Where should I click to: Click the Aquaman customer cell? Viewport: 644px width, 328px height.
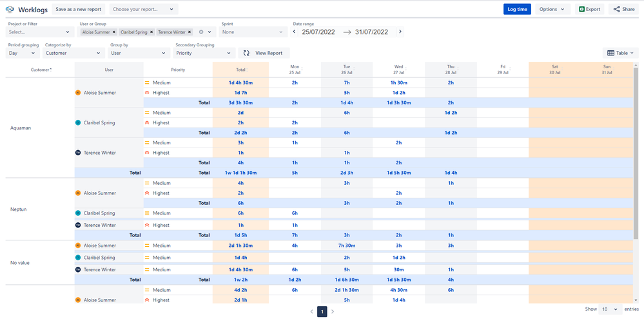point(40,128)
